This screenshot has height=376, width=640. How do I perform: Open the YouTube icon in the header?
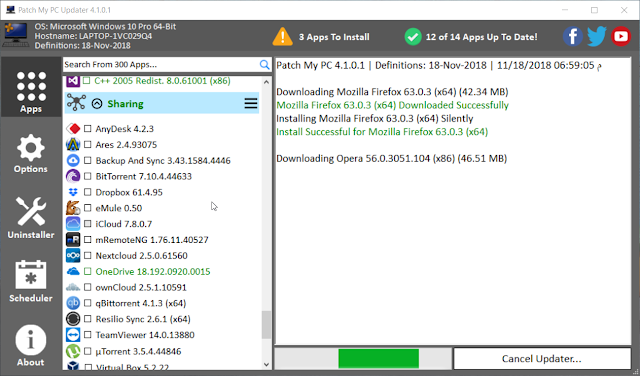(621, 37)
